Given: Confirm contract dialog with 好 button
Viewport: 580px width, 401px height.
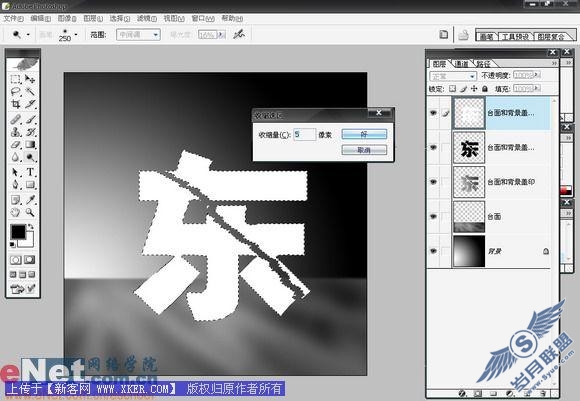Looking at the screenshot, I should click(x=364, y=134).
